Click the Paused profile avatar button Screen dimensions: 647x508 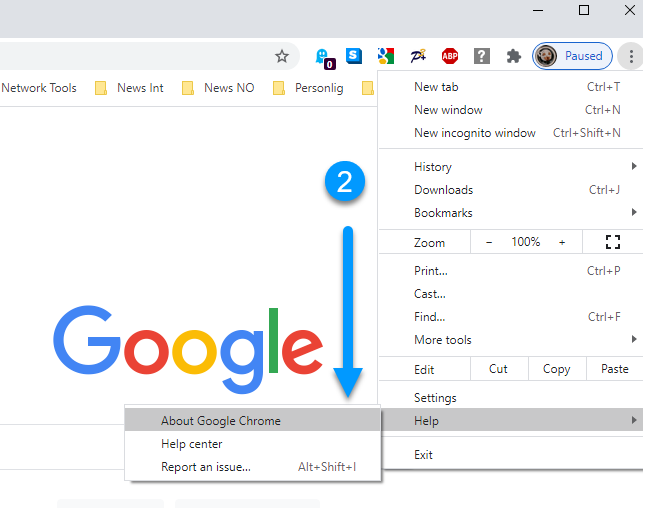(572, 56)
